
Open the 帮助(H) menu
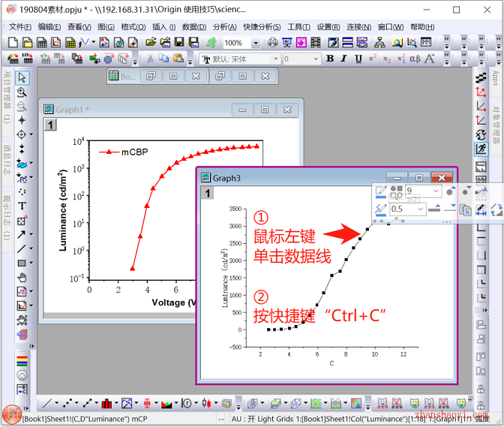pyautogui.click(x=422, y=27)
